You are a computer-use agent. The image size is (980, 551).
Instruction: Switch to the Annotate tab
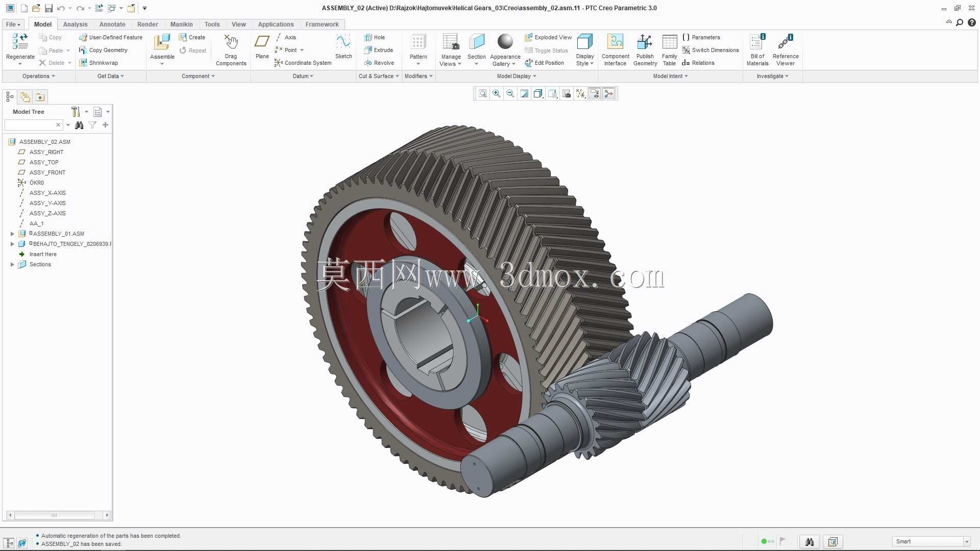pos(112,24)
